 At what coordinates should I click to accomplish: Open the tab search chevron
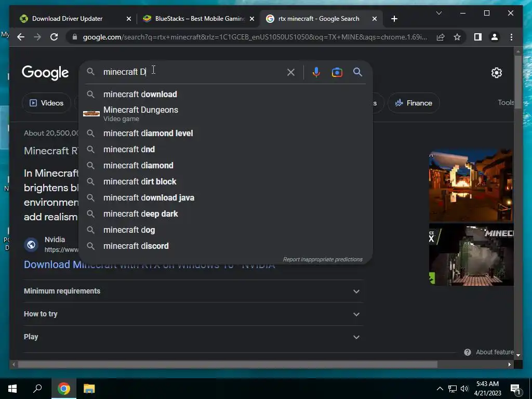[x=438, y=13]
